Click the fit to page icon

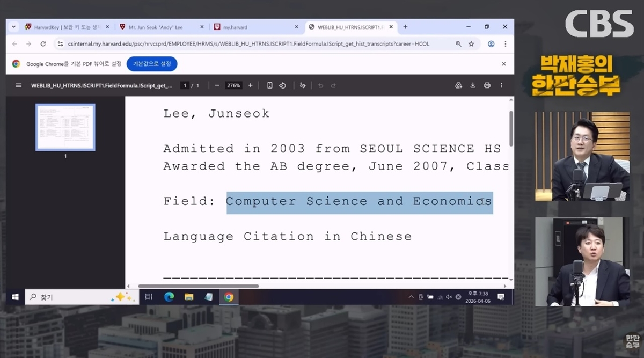pyautogui.click(x=270, y=85)
